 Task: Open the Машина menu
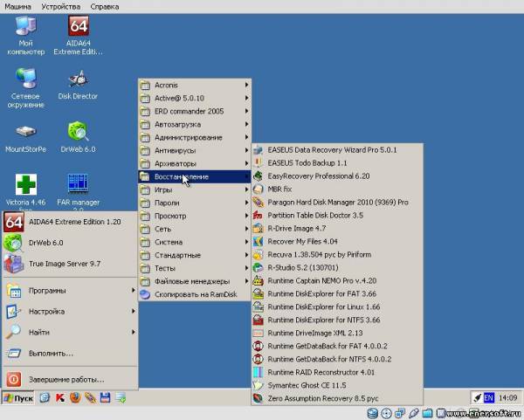point(17,7)
